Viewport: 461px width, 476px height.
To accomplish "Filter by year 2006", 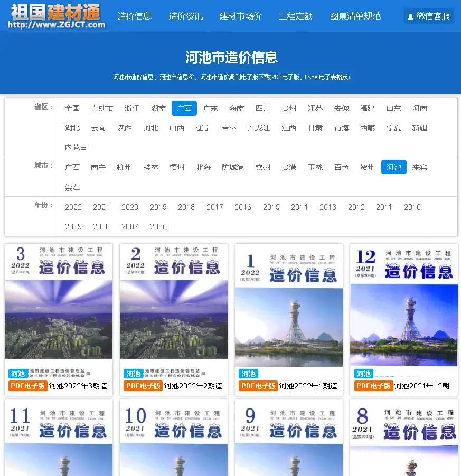I will (x=158, y=226).
